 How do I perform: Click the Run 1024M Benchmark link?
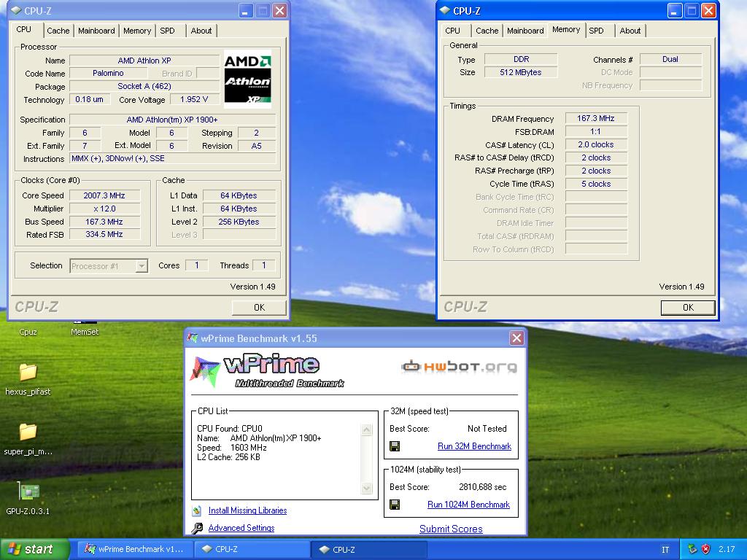(468, 505)
